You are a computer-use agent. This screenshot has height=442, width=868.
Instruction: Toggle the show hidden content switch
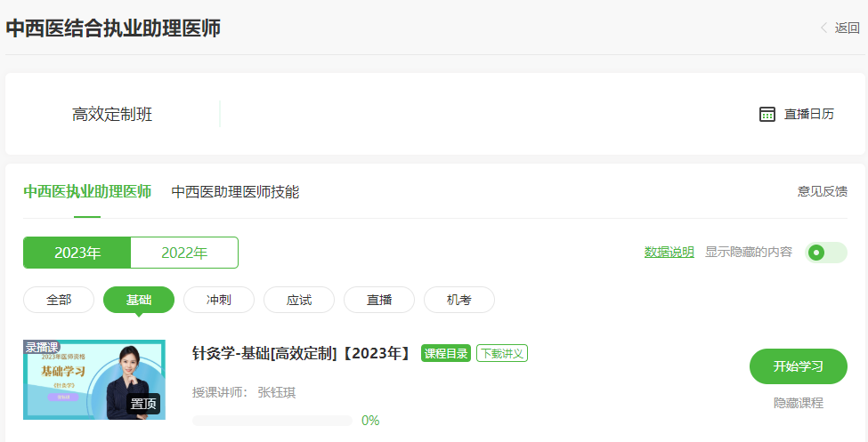pos(825,253)
